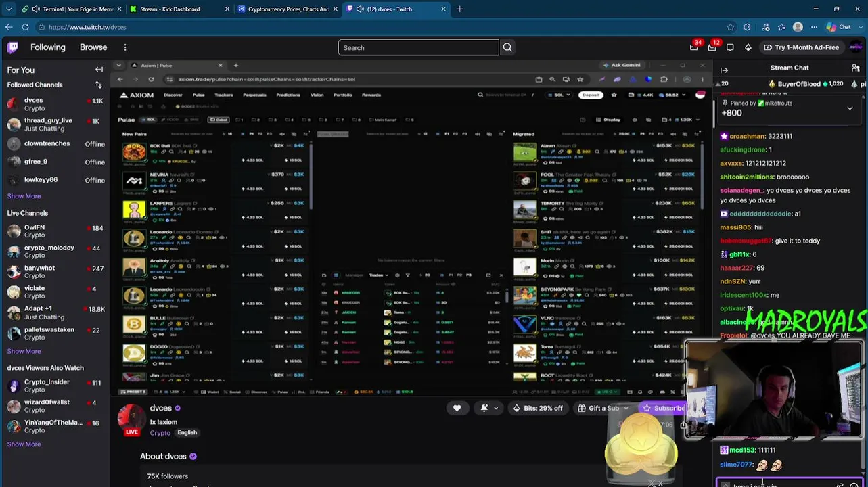Open the notifications tray showing 12
Image resolution: width=868 pixels, height=487 pixels.
tap(712, 47)
